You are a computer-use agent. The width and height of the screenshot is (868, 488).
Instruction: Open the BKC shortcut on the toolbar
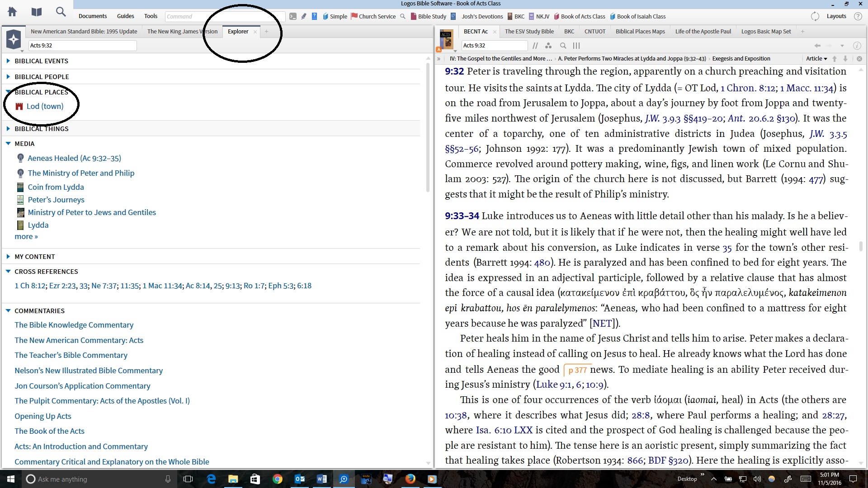516,17
